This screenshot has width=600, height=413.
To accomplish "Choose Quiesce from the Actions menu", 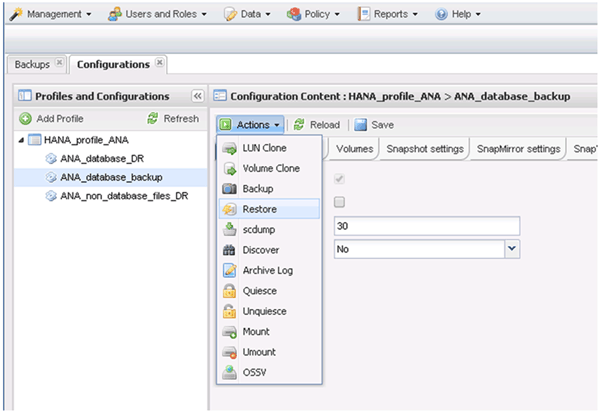I will pyautogui.click(x=269, y=291).
